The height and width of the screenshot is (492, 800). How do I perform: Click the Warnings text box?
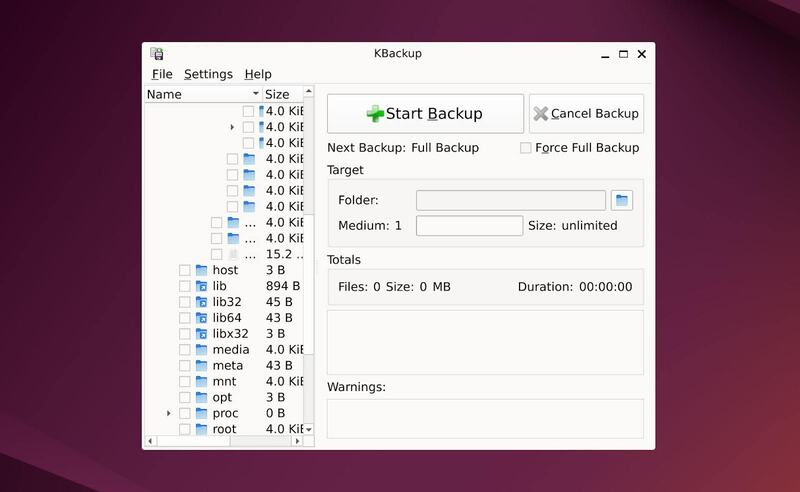point(485,419)
